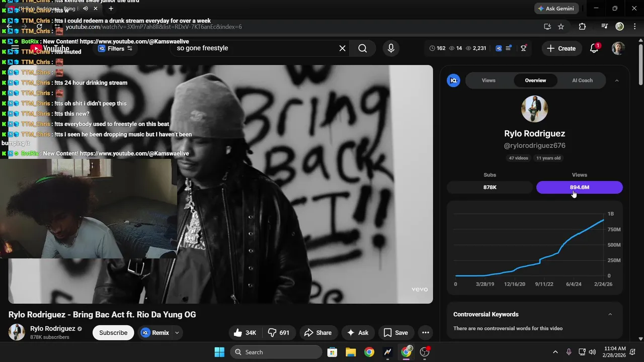644x362 pixels.
Task: Click the dislike button showing 691
Action: 279,332
